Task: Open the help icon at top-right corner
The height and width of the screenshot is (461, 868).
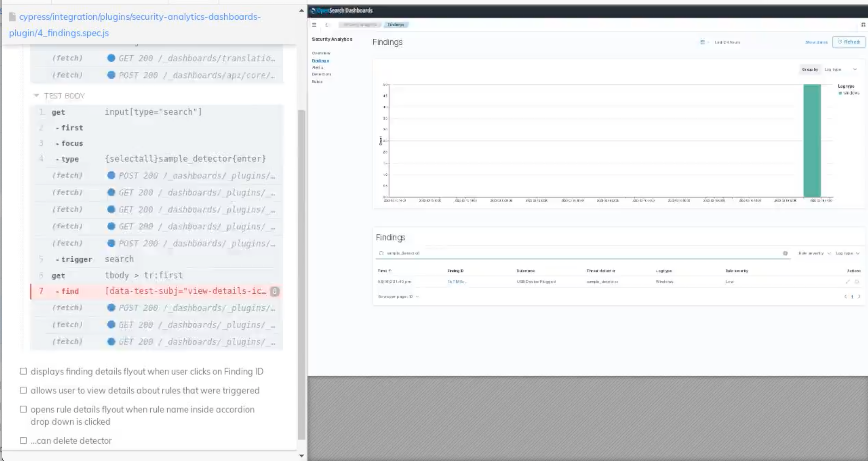Action: tap(863, 25)
